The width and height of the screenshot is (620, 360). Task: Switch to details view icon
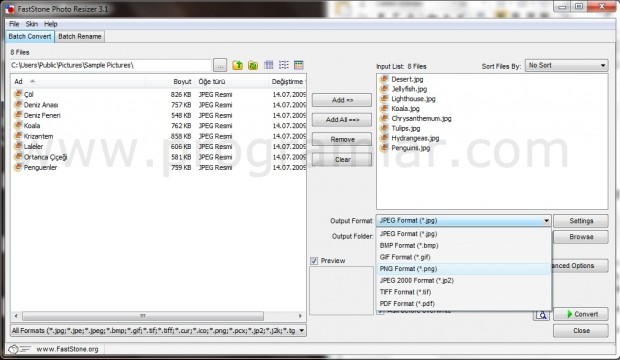(299, 65)
